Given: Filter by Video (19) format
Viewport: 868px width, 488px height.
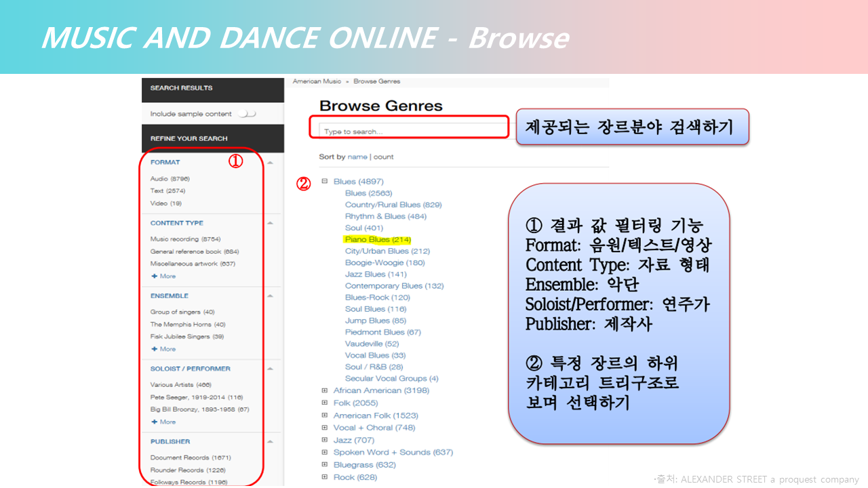Looking at the screenshot, I should pyautogui.click(x=166, y=203).
